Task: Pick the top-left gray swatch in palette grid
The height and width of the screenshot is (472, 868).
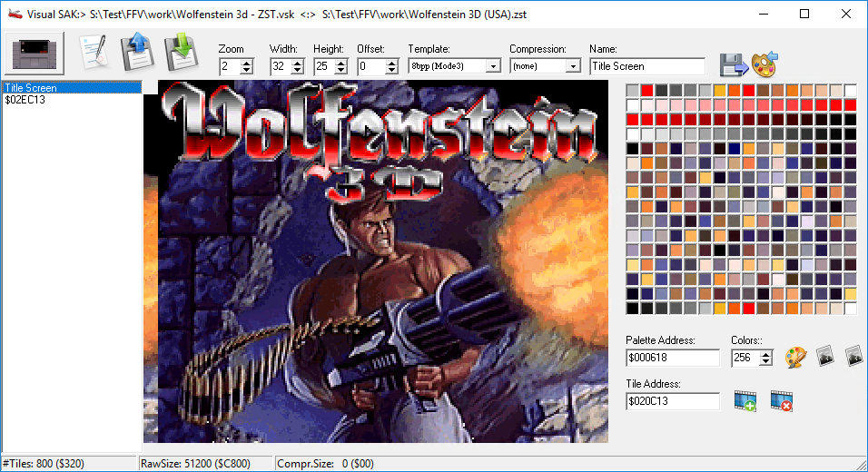Action: click(x=633, y=90)
